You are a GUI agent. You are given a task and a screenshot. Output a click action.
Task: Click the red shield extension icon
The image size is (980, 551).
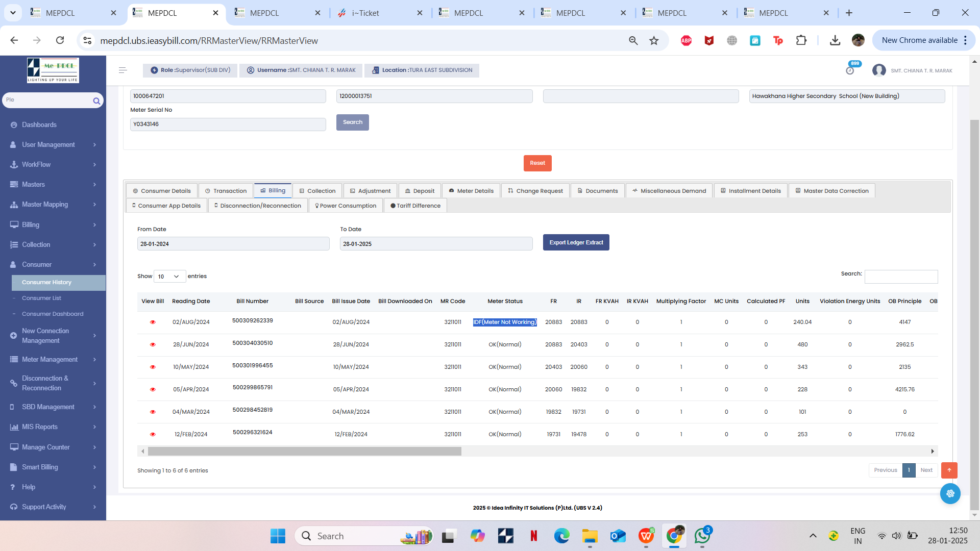click(709, 41)
